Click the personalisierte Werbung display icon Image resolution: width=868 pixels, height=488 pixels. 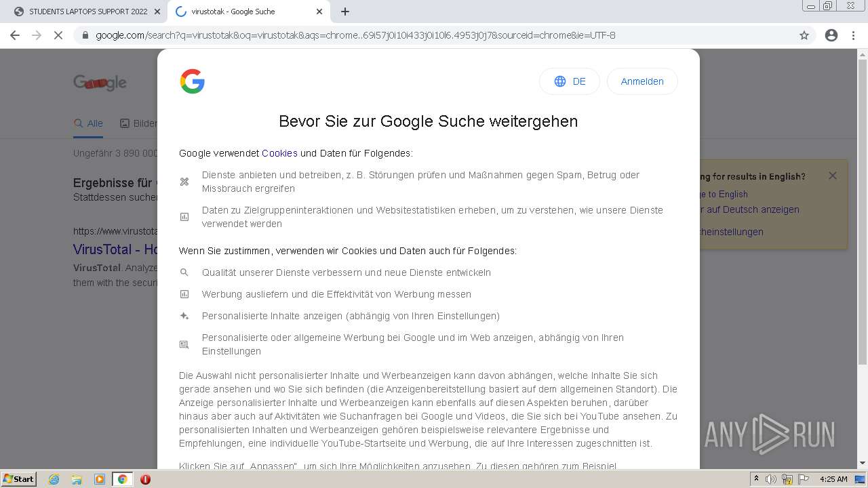[184, 344]
